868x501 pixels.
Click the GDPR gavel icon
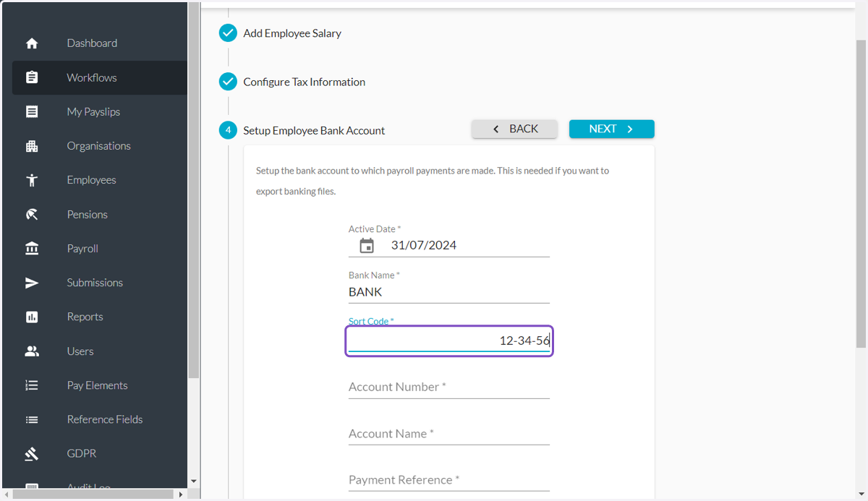click(x=32, y=454)
